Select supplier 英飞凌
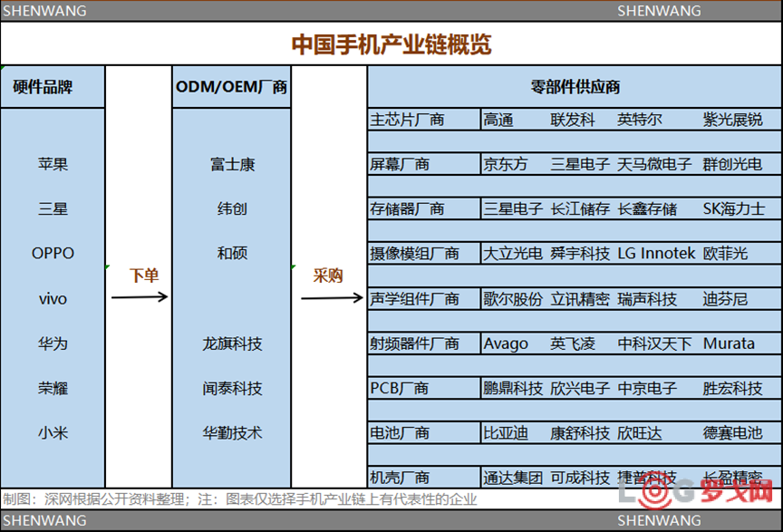This screenshot has width=783, height=532. [x=573, y=343]
